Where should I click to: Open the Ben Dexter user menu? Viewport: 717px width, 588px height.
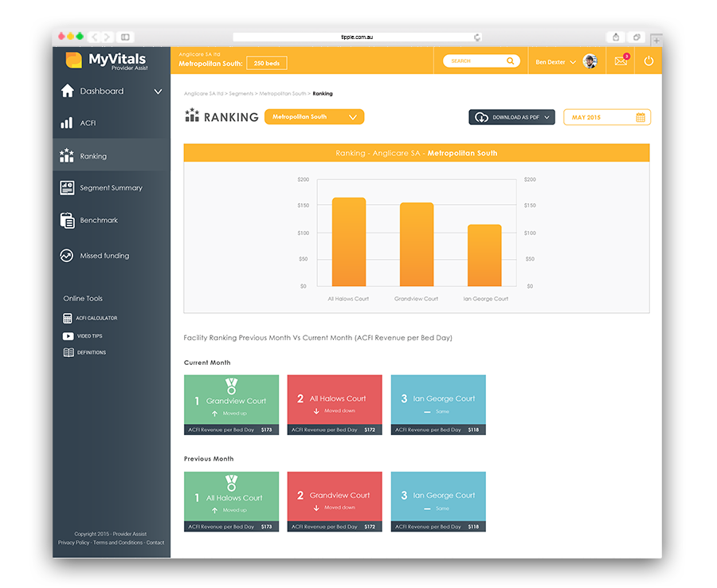(x=555, y=61)
